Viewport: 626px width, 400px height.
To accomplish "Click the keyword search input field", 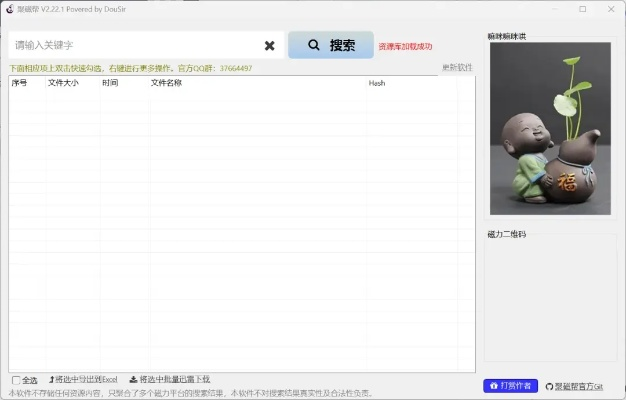I will pos(135,46).
